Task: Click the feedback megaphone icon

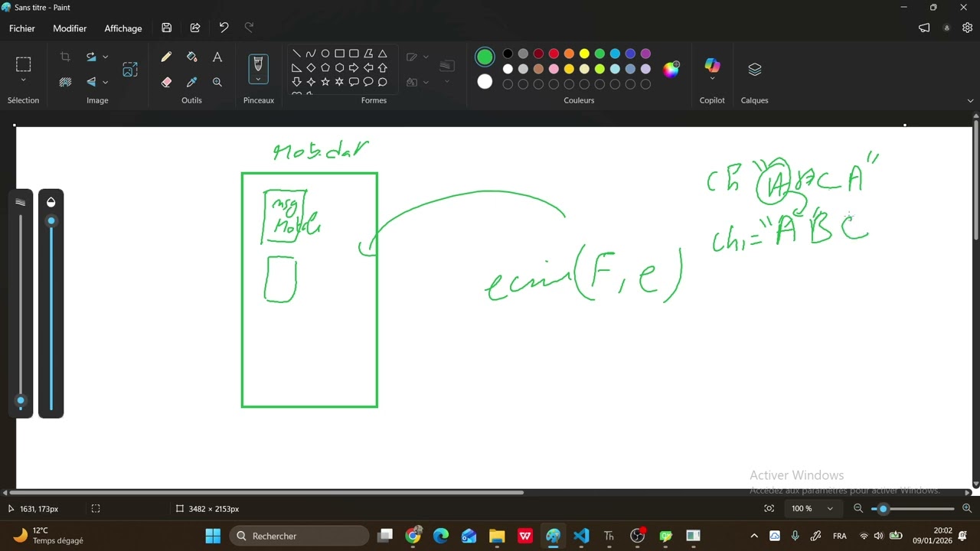Action: (924, 28)
